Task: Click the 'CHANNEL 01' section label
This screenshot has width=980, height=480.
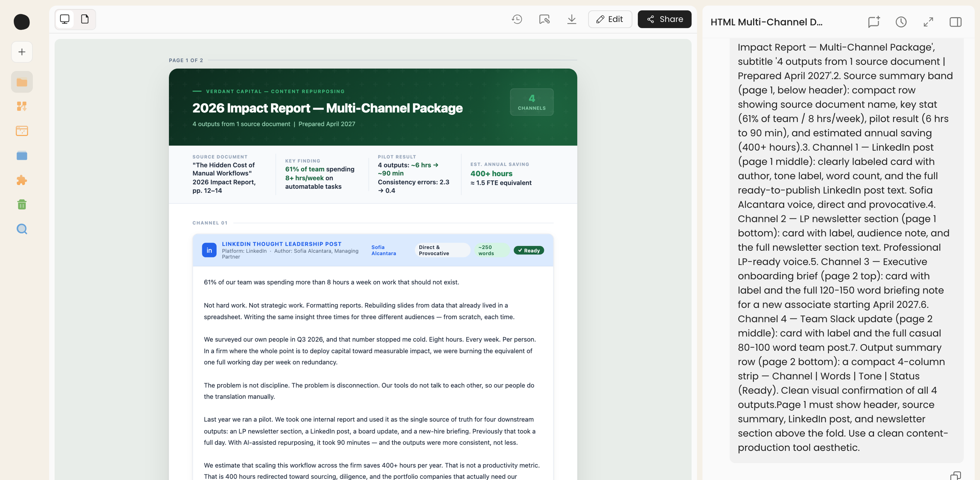Action: [209, 223]
